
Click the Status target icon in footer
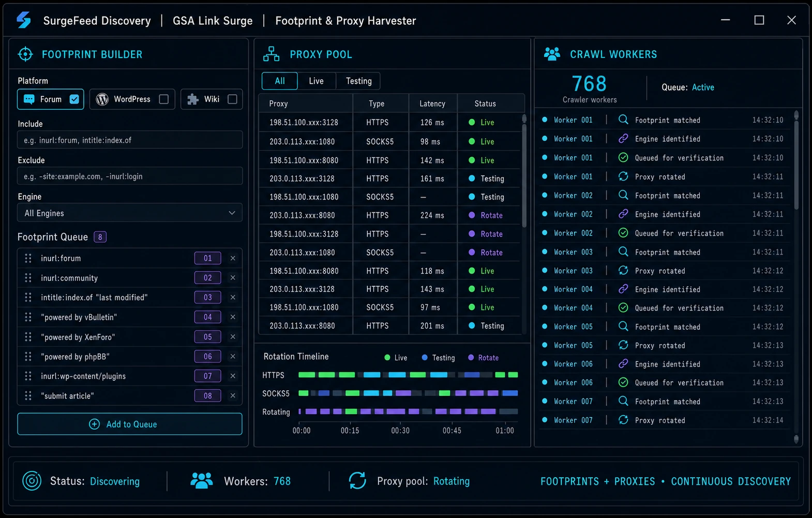click(x=32, y=481)
